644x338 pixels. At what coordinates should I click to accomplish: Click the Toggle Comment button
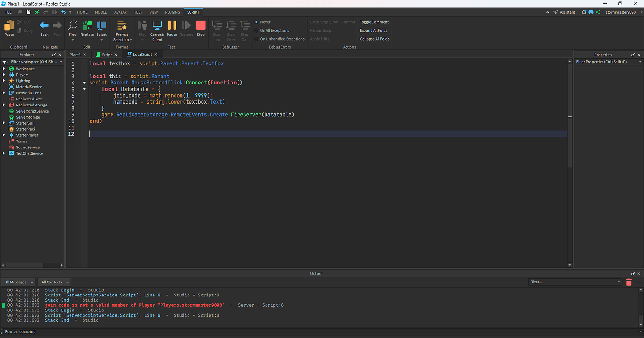374,21
